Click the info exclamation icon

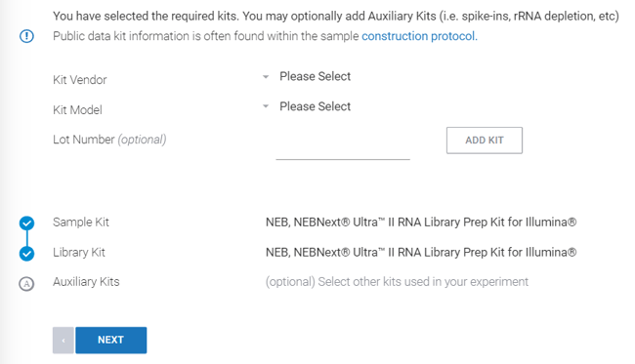tap(26, 36)
